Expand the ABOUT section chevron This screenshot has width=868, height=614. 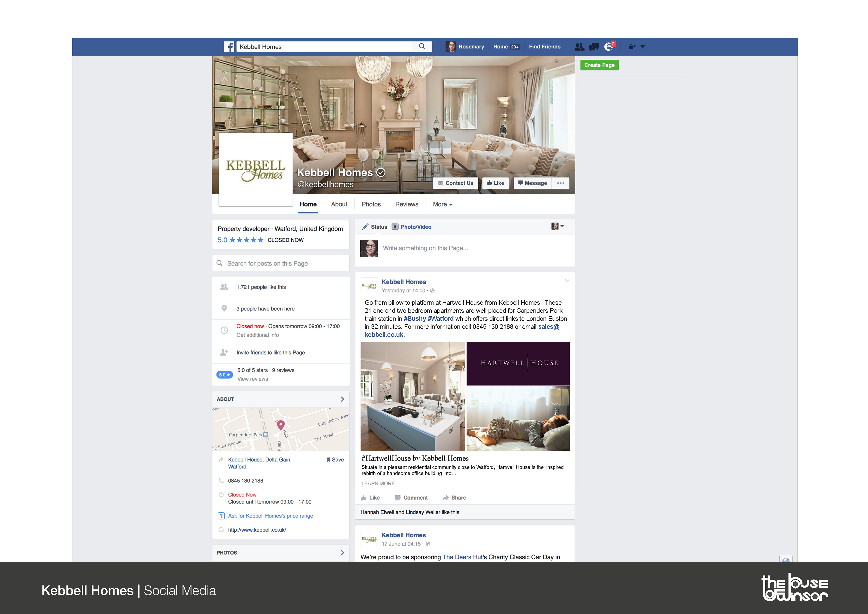pyautogui.click(x=342, y=399)
